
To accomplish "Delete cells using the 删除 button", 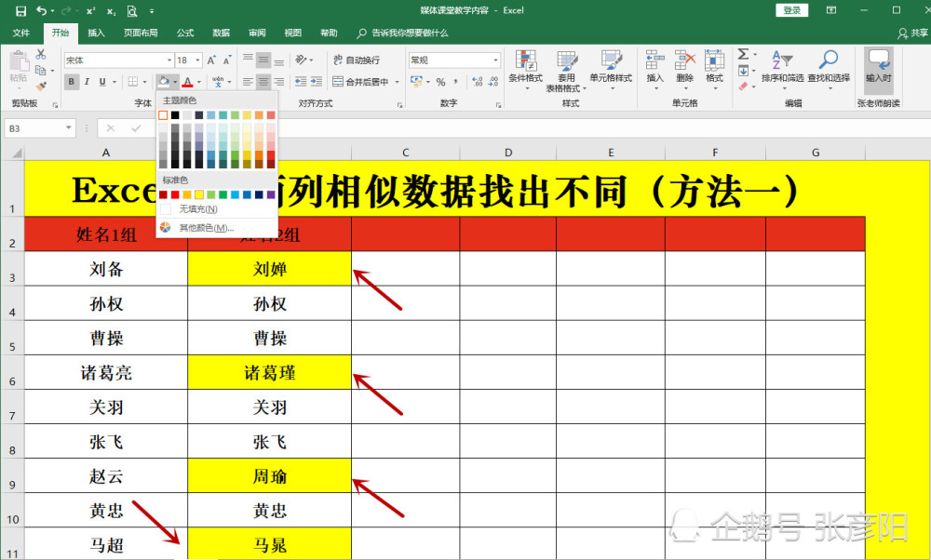I will 684,70.
